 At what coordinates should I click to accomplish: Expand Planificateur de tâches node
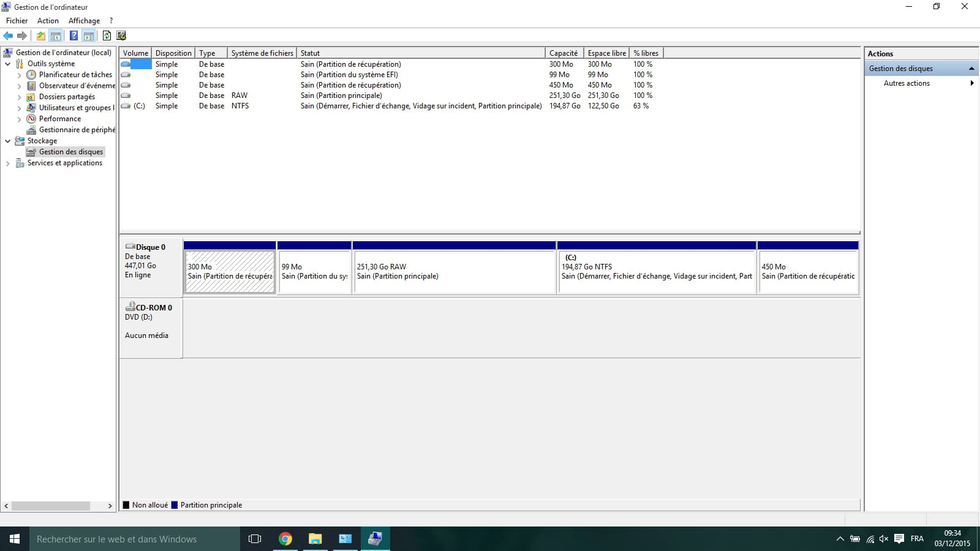(19, 75)
